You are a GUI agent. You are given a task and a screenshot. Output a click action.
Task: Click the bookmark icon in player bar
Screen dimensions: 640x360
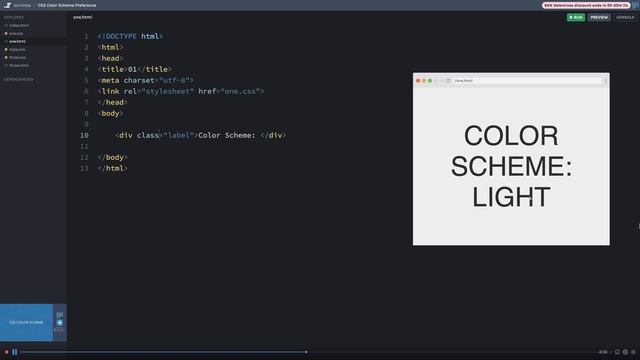[x=617, y=352]
